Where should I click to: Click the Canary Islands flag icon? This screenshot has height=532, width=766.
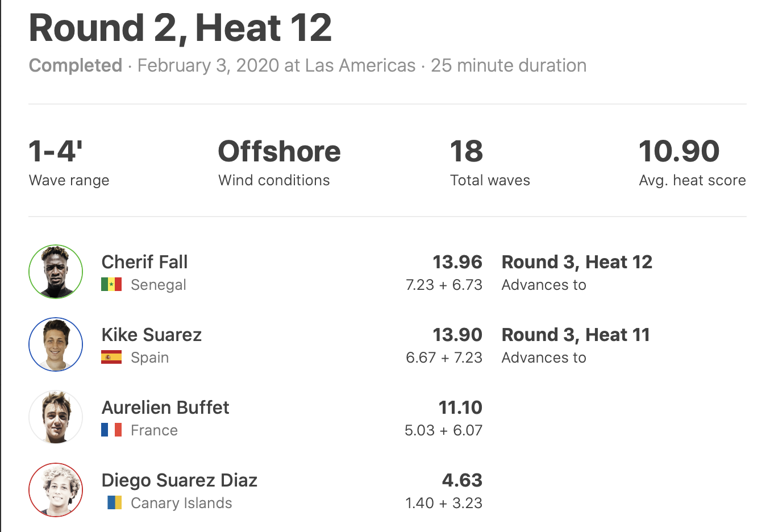click(x=114, y=503)
